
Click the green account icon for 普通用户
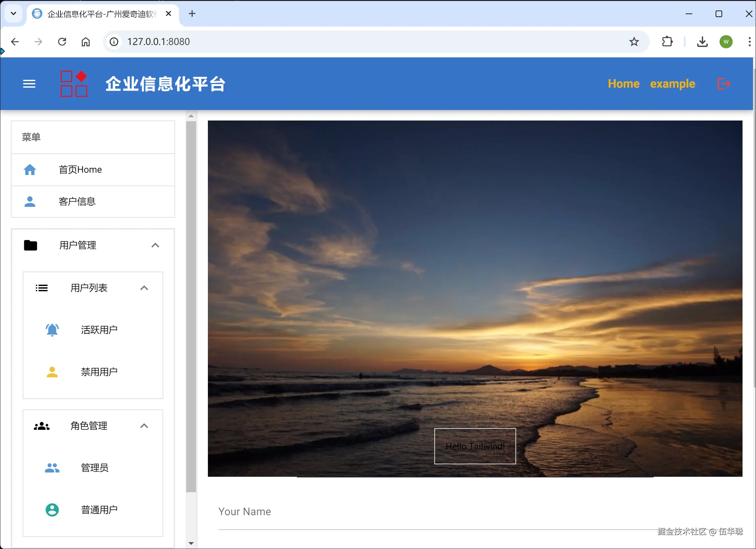click(52, 510)
